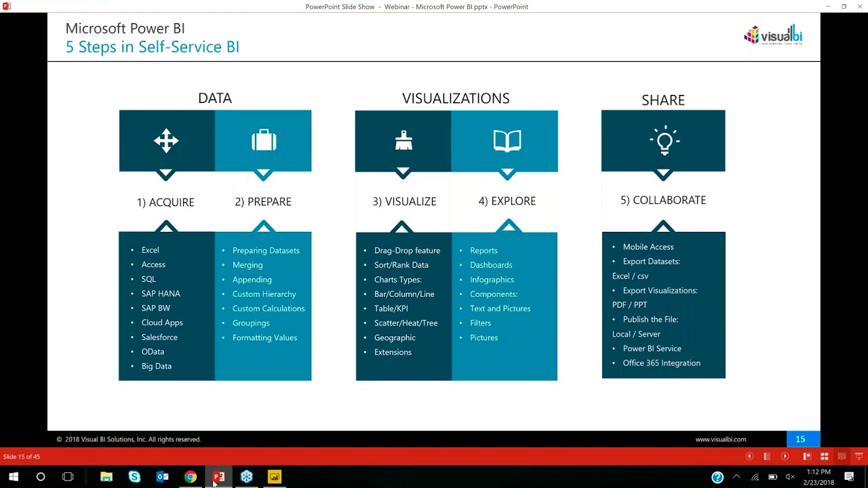Click the Mobile Access bullet
Screen dimensions: 868x488
coord(648,247)
